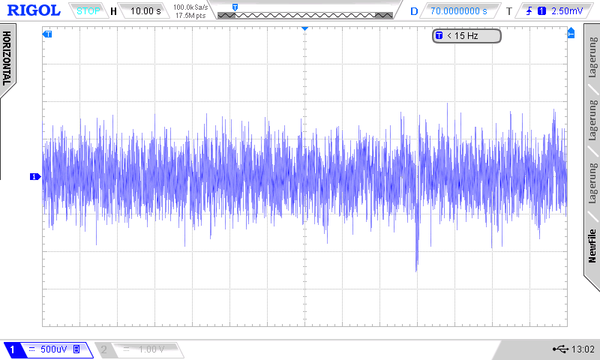Click the waveform memory overview bar
Viewport: 600px width, 360px height.
click(x=305, y=15)
